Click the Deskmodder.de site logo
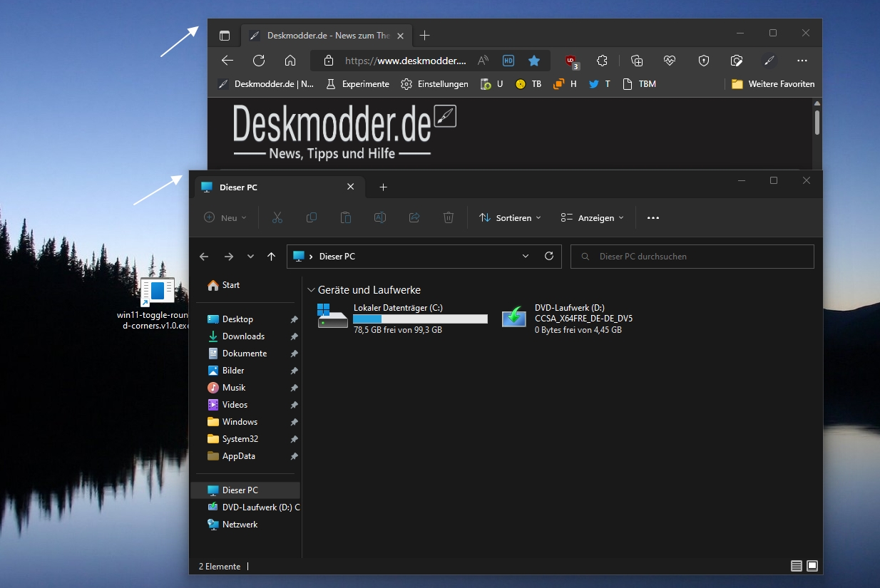 [x=344, y=132]
